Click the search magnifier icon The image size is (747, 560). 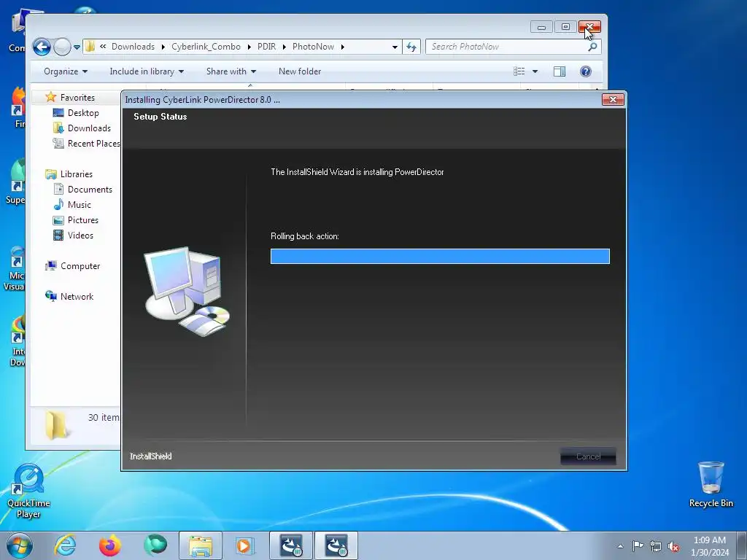pos(592,47)
